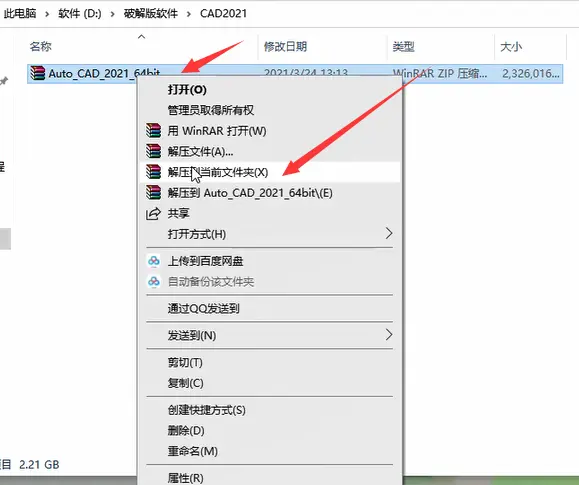Expand the chevron after 软件 (D:) in breadcrumb
The height and width of the screenshot is (485, 579).
(112, 14)
